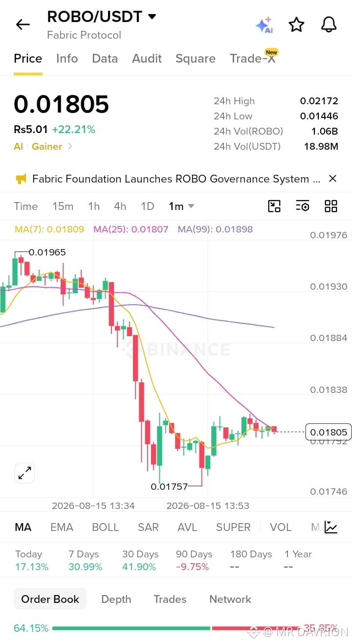Switch to the Square tab
352x644 pixels.
tap(196, 59)
